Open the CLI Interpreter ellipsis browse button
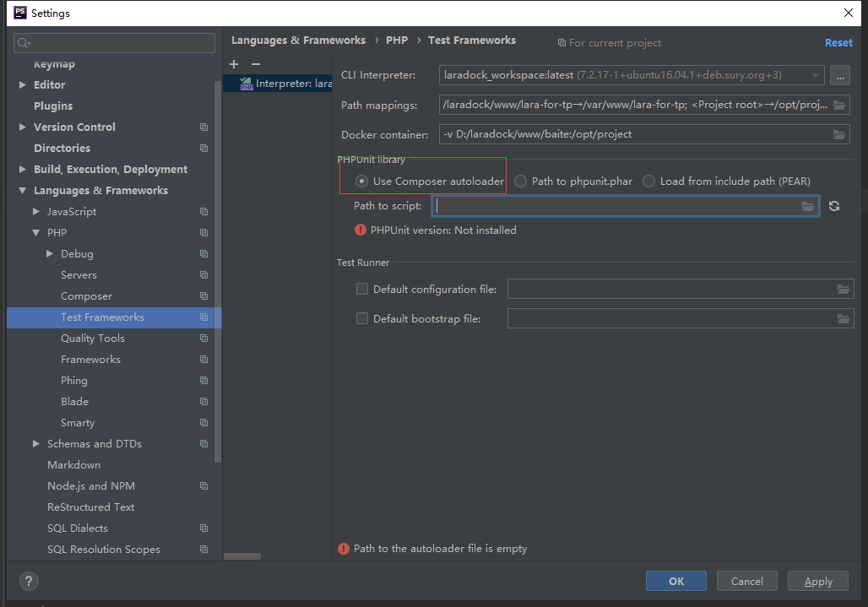 pos(839,75)
